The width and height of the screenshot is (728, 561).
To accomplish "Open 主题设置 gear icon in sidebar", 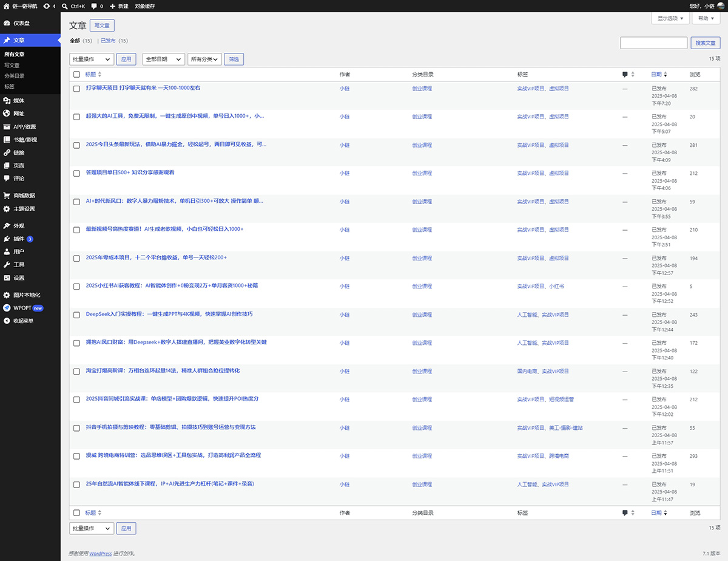I will click(x=7, y=209).
